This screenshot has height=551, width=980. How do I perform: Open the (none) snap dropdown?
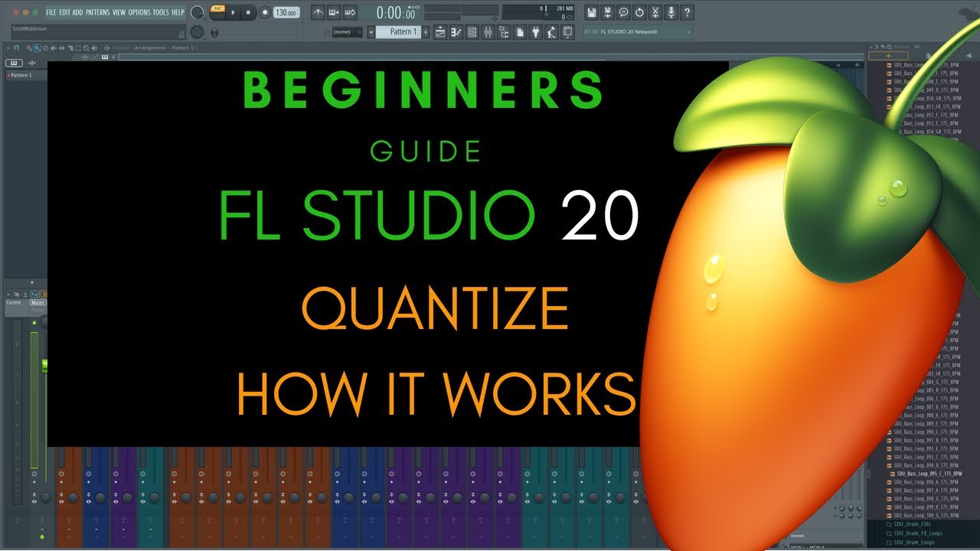tap(348, 32)
